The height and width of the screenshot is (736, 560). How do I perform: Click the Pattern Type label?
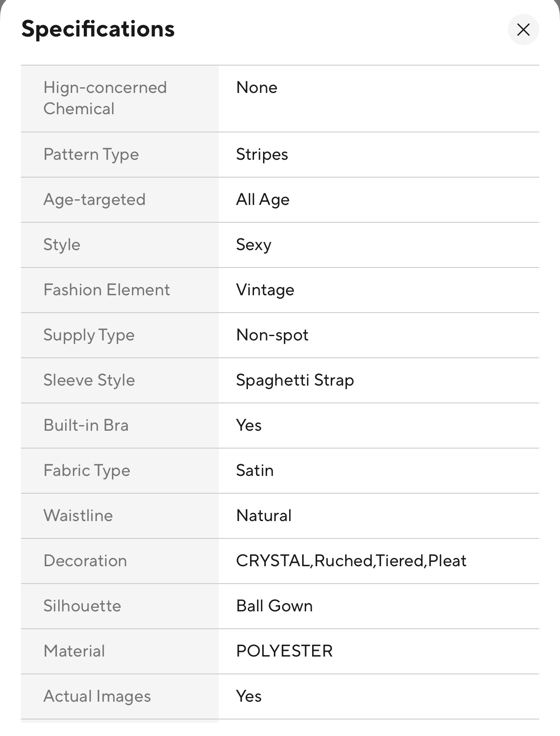tap(91, 155)
